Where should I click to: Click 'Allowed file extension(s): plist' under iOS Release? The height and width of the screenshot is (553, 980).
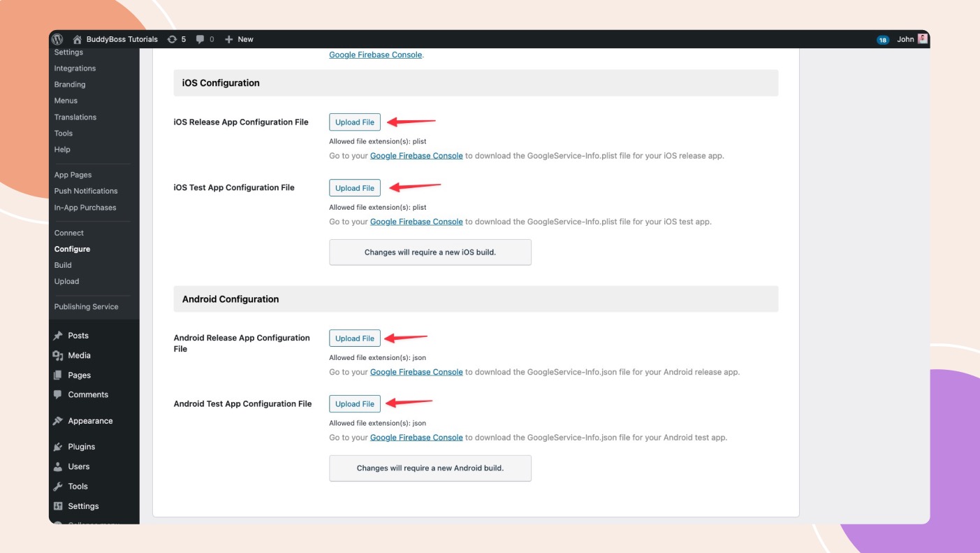click(x=378, y=141)
